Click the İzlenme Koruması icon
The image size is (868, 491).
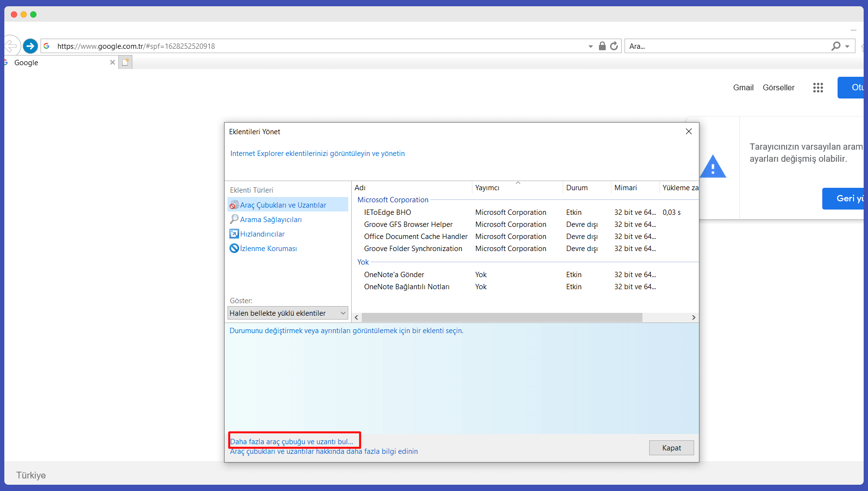click(234, 248)
